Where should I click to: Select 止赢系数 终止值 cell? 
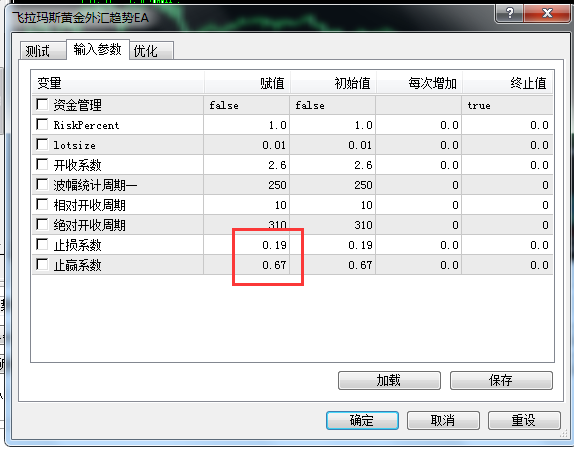click(x=507, y=265)
